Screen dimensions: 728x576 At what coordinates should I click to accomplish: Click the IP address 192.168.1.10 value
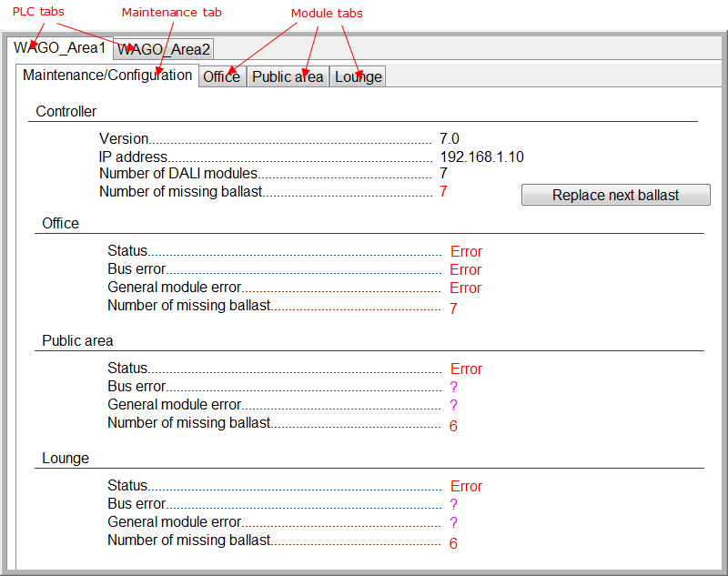pos(481,157)
